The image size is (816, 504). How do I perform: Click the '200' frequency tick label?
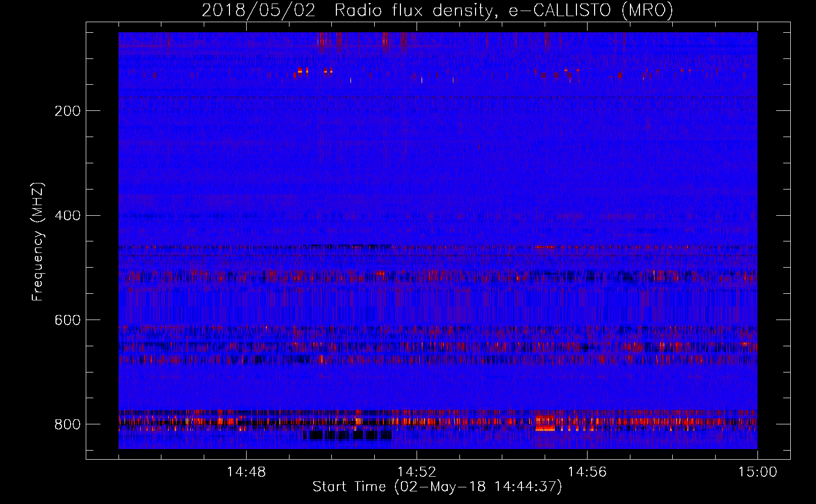(68, 111)
